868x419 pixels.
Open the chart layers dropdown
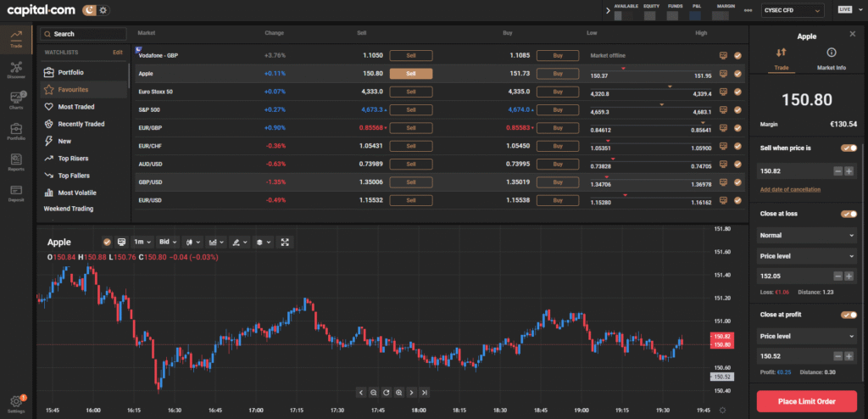pyautogui.click(x=263, y=242)
